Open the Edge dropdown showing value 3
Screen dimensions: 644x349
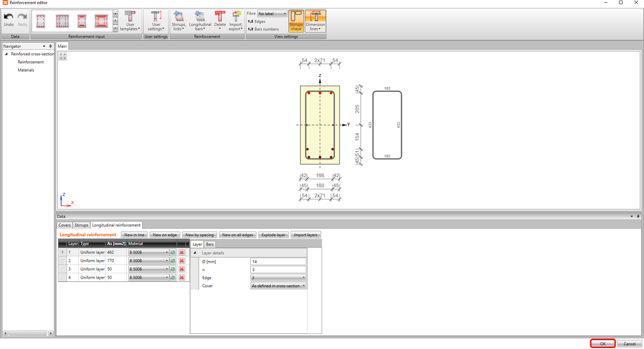click(x=277, y=276)
